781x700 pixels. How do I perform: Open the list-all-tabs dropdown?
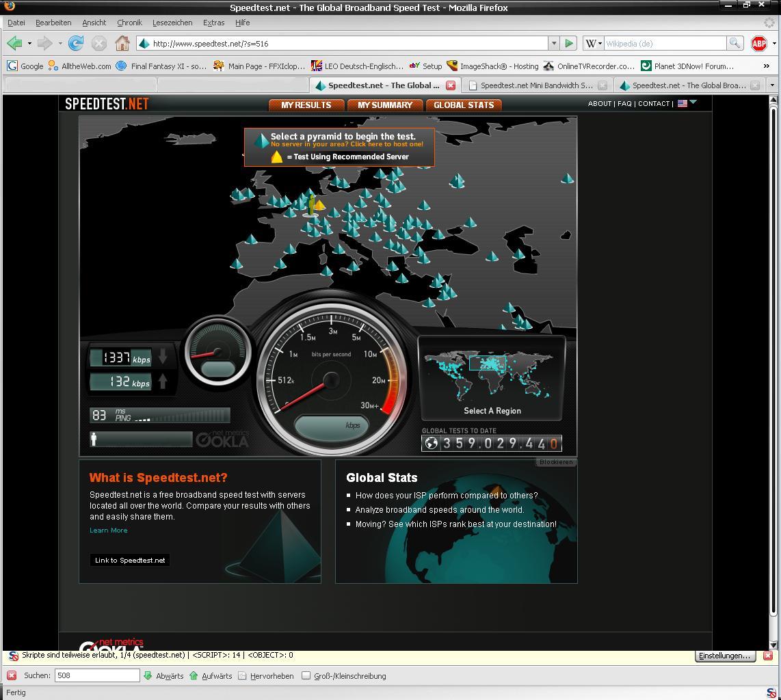(773, 85)
